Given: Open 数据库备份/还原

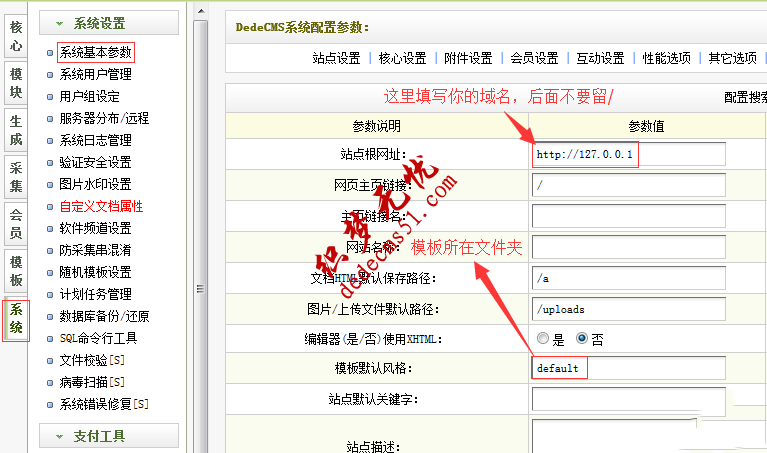Looking at the screenshot, I should (x=104, y=317).
